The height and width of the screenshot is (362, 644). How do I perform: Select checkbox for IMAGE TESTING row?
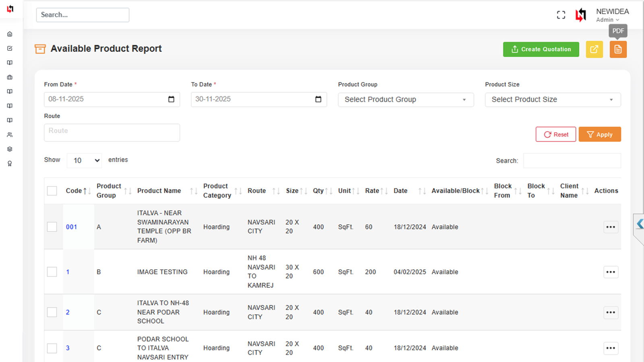tap(52, 272)
